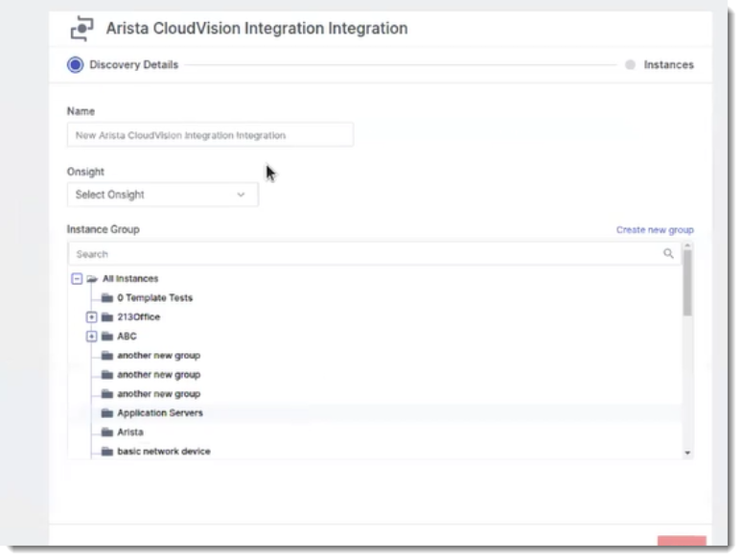Viewport: 742px width, 560px height.
Task: Click the Application Servers folder icon
Action: (x=107, y=413)
